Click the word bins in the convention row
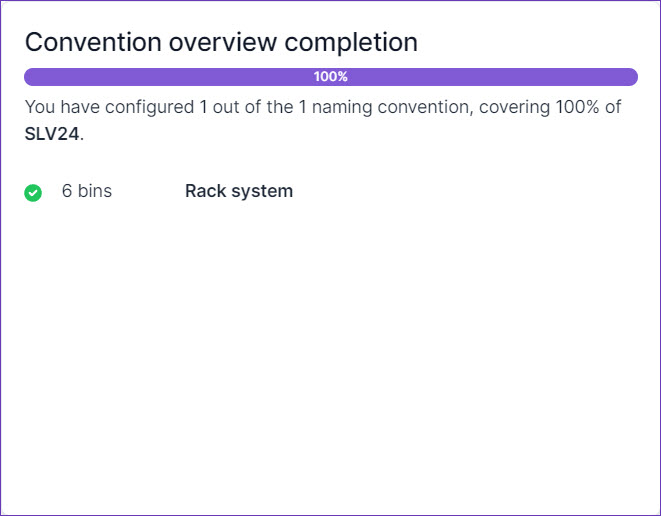 pyautogui.click(x=95, y=191)
